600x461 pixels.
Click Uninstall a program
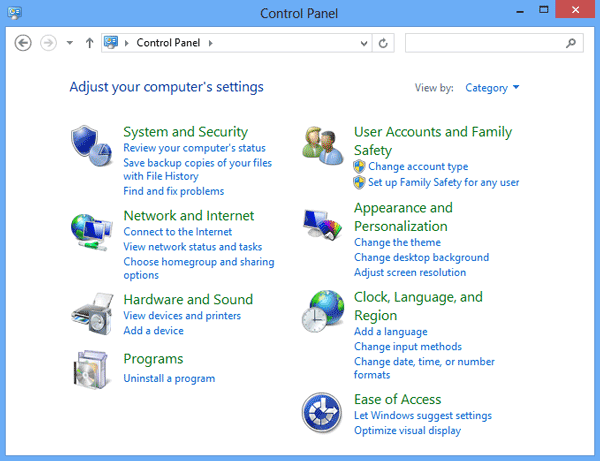169,378
